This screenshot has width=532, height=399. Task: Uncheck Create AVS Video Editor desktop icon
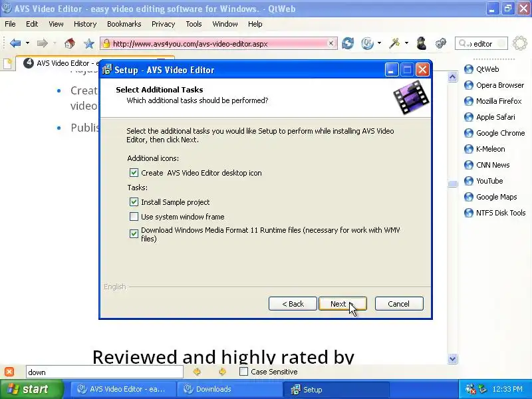point(134,173)
